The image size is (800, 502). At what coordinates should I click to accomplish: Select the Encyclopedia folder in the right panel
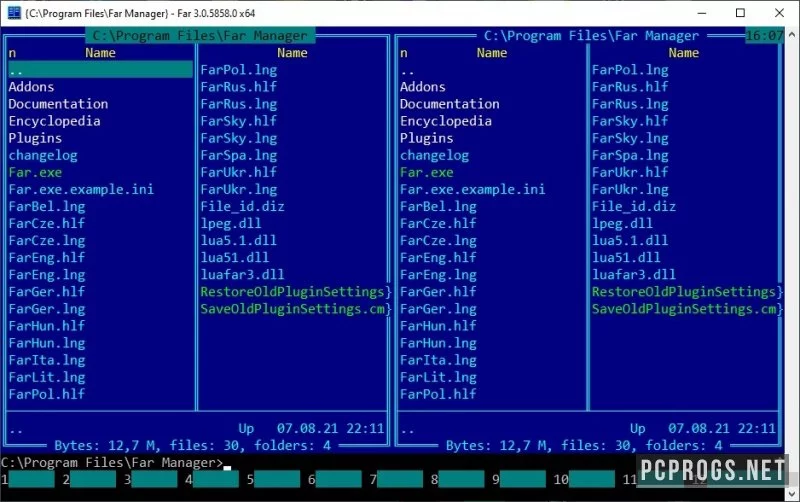click(446, 121)
